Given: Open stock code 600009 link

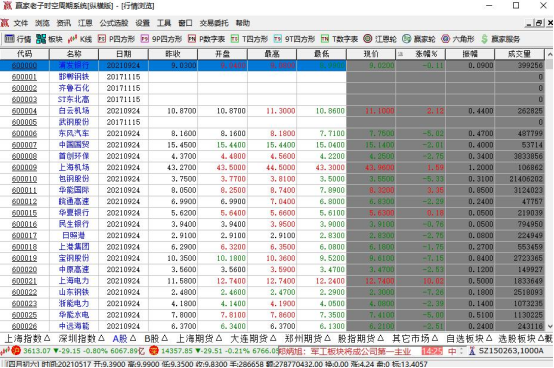Looking at the screenshot, I should pyautogui.click(x=24, y=167).
